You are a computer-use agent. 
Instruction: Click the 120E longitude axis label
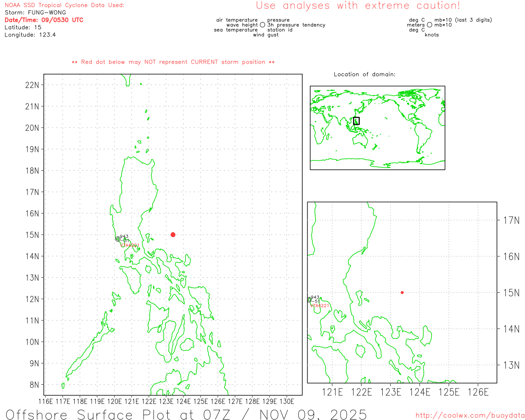(114, 401)
